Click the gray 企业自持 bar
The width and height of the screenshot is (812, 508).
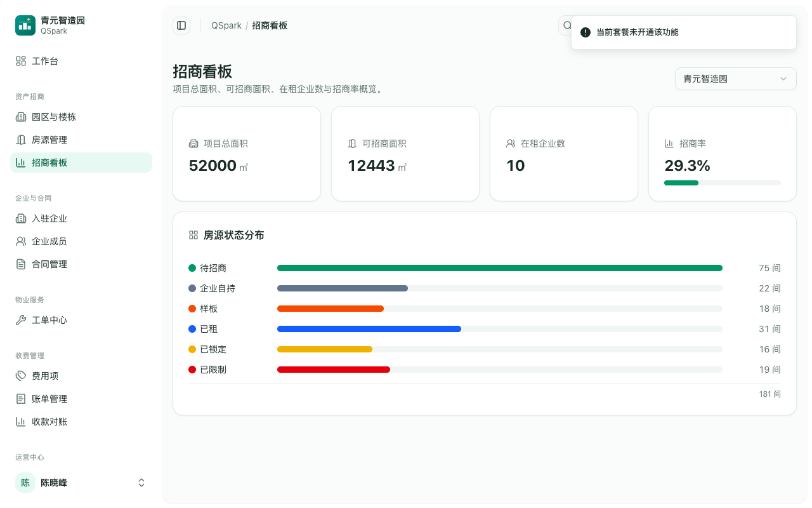click(343, 288)
